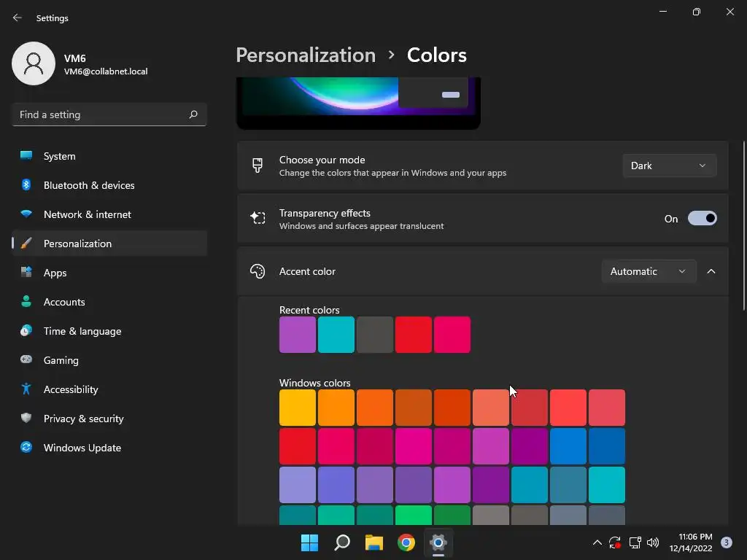Open the Accent color Automatic dropdown

(649, 271)
